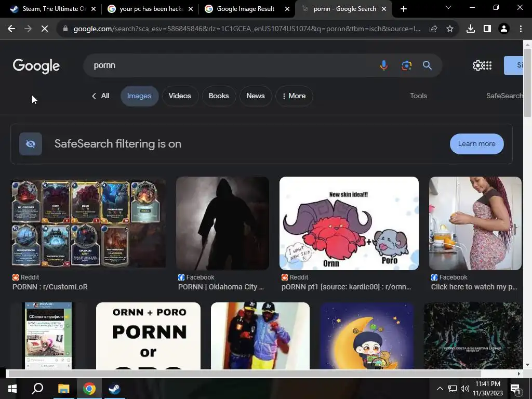Go back to All results

[100, 96]
